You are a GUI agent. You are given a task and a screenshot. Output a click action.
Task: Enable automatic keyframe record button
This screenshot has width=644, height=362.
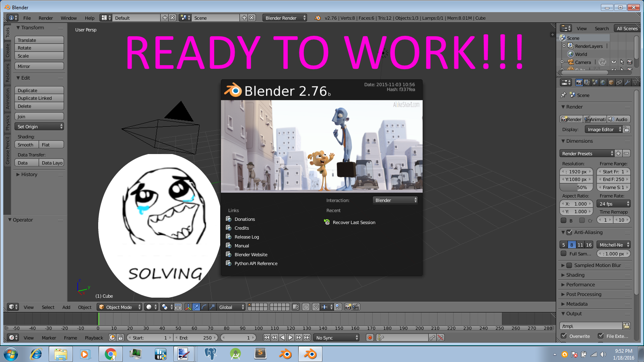[x=370, y=337]
